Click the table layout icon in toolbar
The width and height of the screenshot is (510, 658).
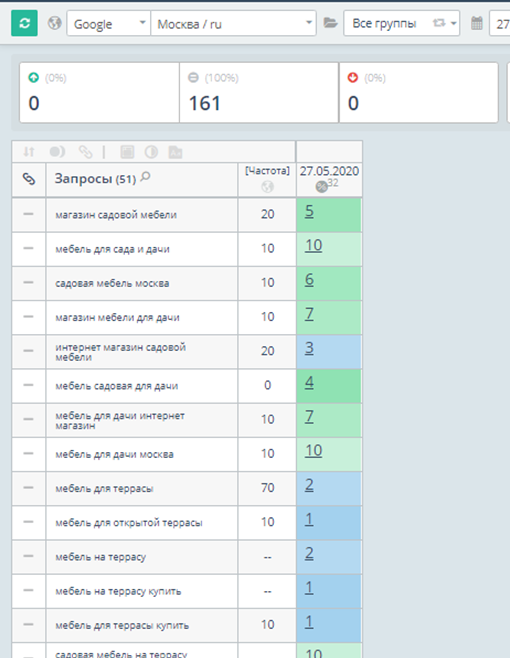pyautogui.click(x=127, y=151)
